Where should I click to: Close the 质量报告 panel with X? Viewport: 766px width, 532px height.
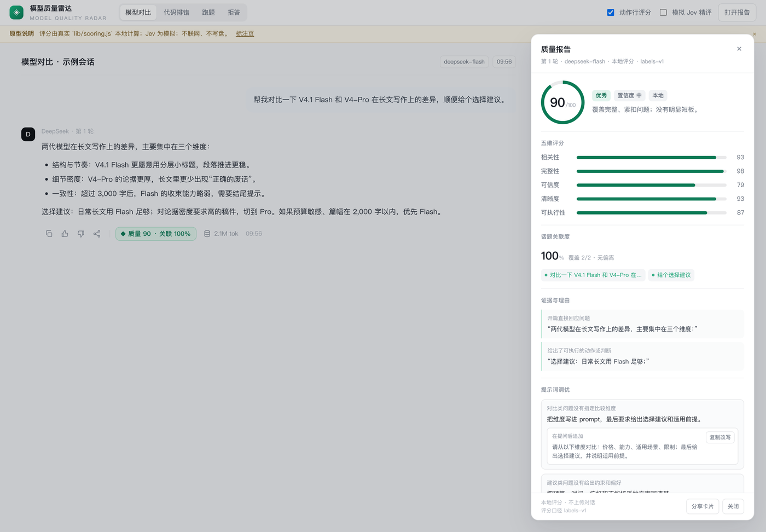click(x=739, y=49)
